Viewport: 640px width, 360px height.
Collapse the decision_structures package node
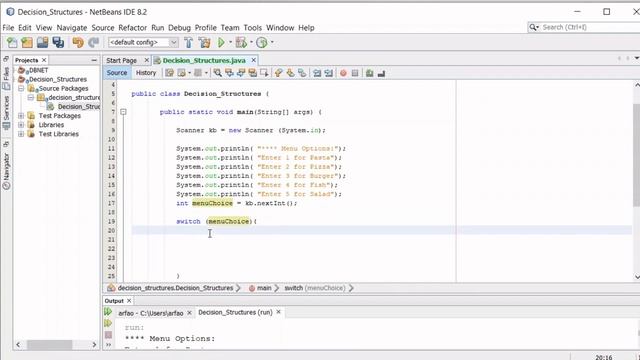coord(31,98)
